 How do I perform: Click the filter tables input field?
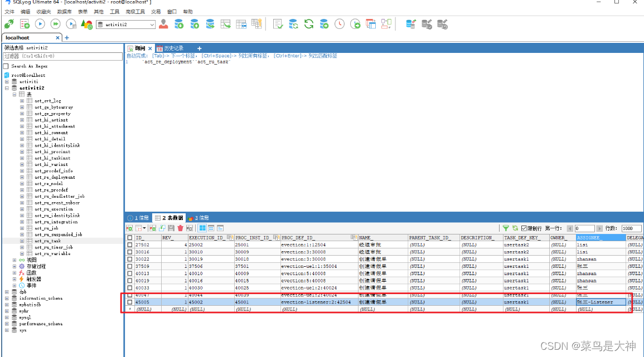(x=63, y=56)
